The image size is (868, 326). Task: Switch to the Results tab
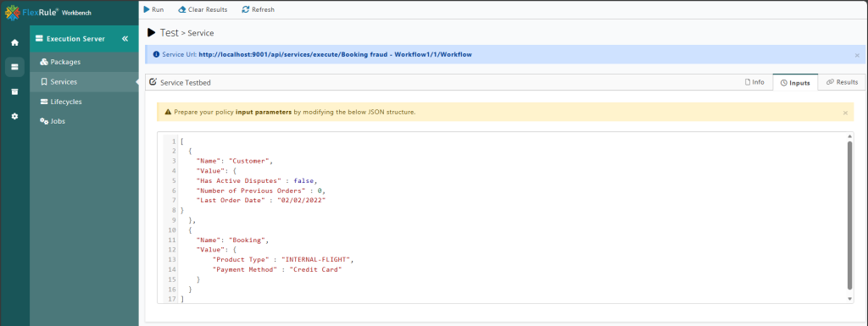[x=842, y=82]
